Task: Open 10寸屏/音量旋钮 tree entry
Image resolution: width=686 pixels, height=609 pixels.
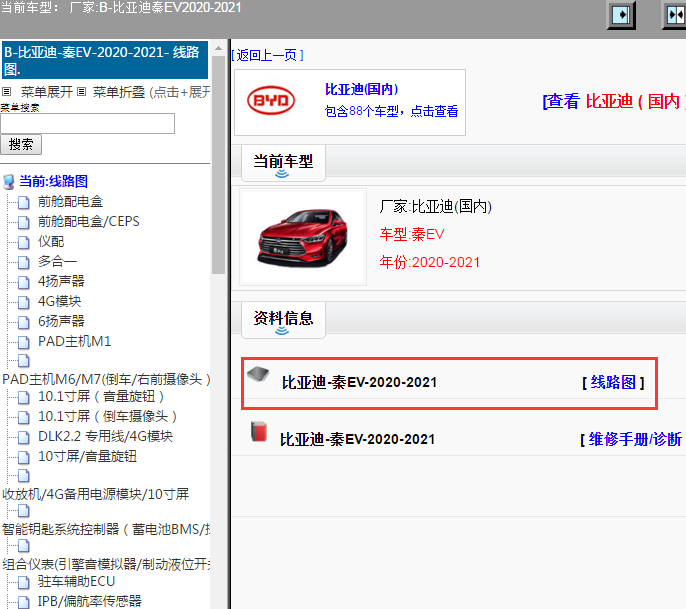Action: tap(88, 456)
